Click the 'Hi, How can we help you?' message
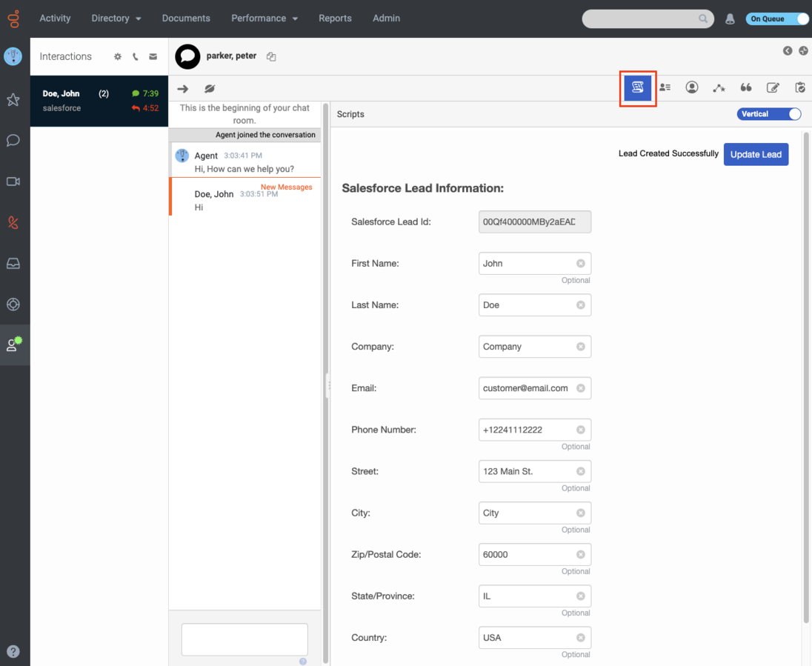 click(244, 169)
